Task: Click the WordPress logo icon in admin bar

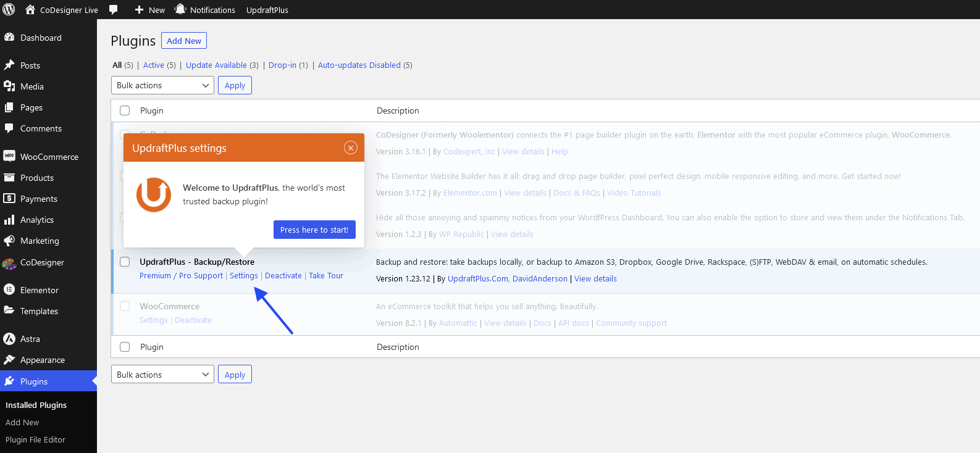Action: tap(9, 9)
